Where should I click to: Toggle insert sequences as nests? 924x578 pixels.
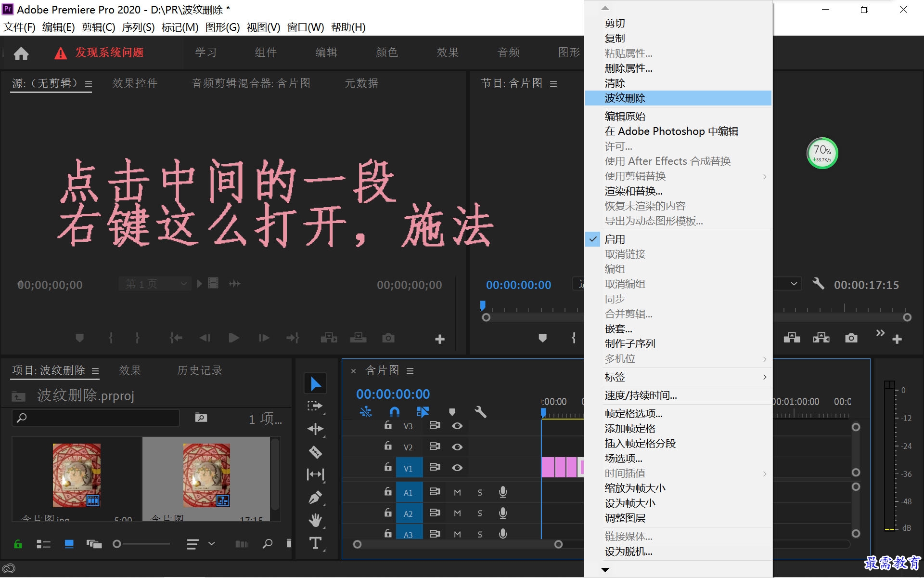point(366,412)
